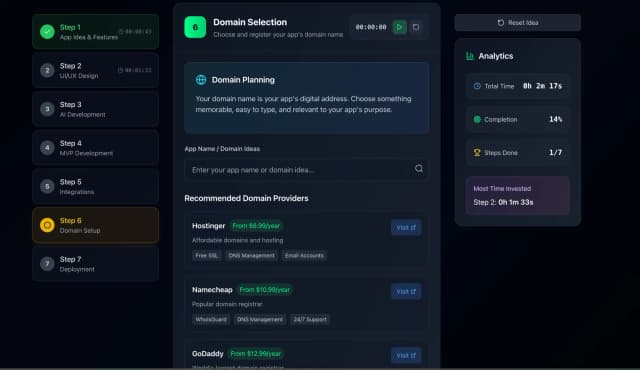Click the number 3 circle for Step 3
Screen dimensions: 640x370
47,109
